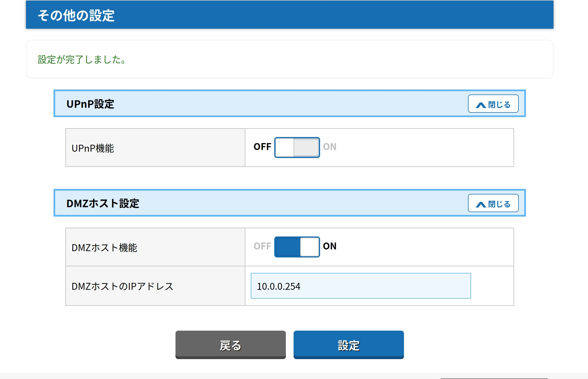Click the OFF label beside the UPnP switch
This screenshot has height=379, width=588.
(x=262, y=147)
